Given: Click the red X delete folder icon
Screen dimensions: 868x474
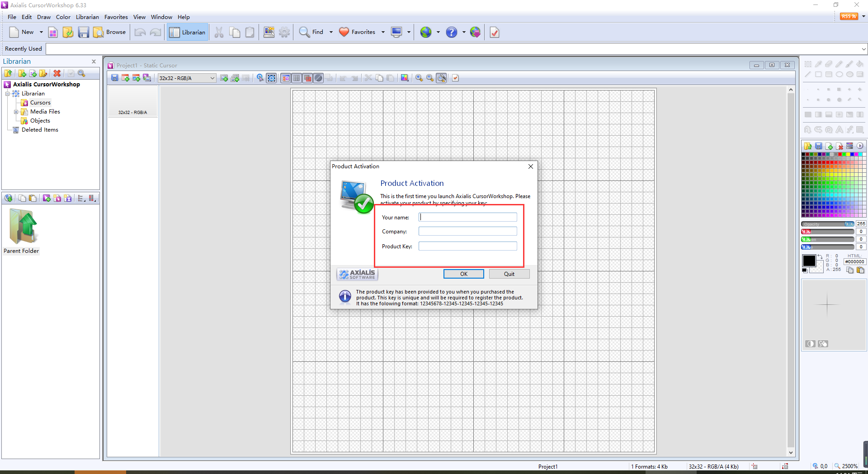Looking at the screenshot, I should click(57, 73).
